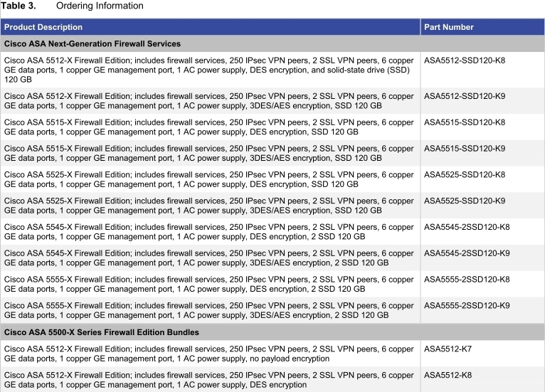Click part number ASA5512-SSD120-K8

pyautogui.click(x=464, y=60)
